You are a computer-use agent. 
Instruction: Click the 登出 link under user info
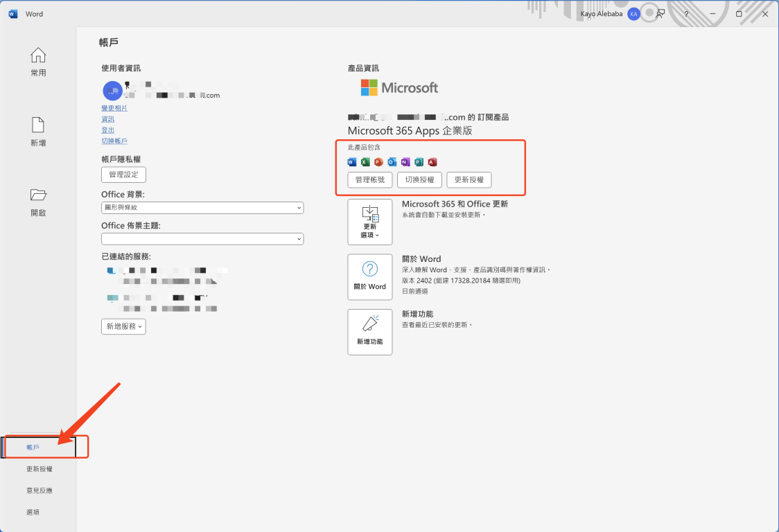click(107, 130)
